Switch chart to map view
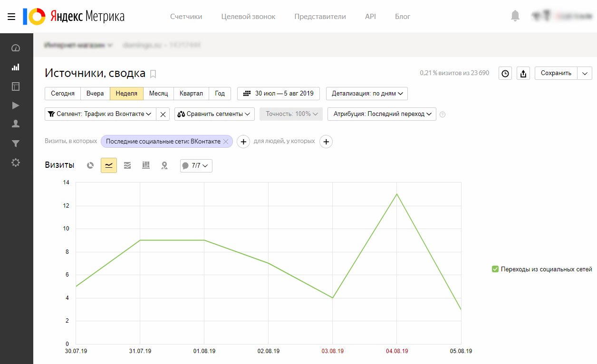The height and width of the screenshot is (364, 597). (164, 165)
